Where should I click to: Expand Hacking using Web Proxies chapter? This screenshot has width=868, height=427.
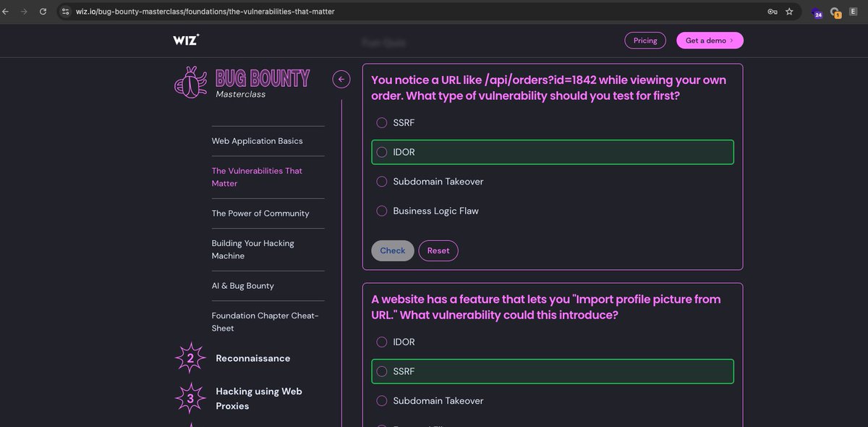(259, 399)
